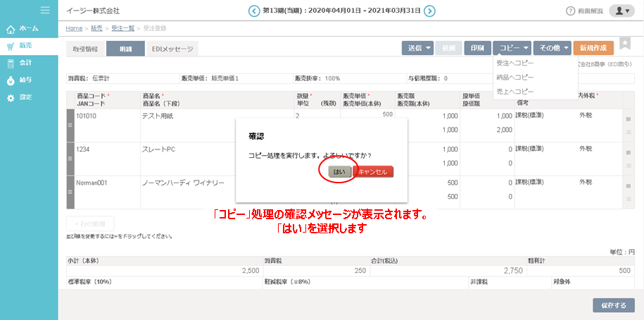Expand the user account dropdown
This screenshot has height=320, width=644.
[620, 11]
